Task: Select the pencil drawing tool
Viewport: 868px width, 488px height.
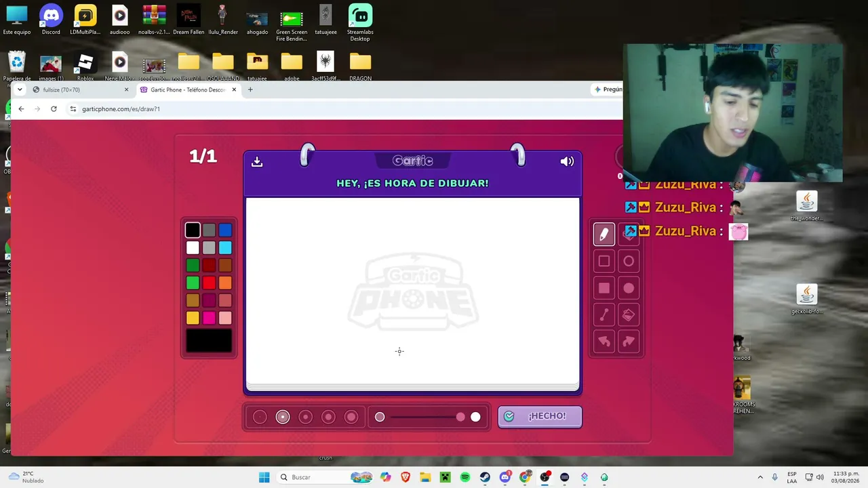Action: coord(604,235)
